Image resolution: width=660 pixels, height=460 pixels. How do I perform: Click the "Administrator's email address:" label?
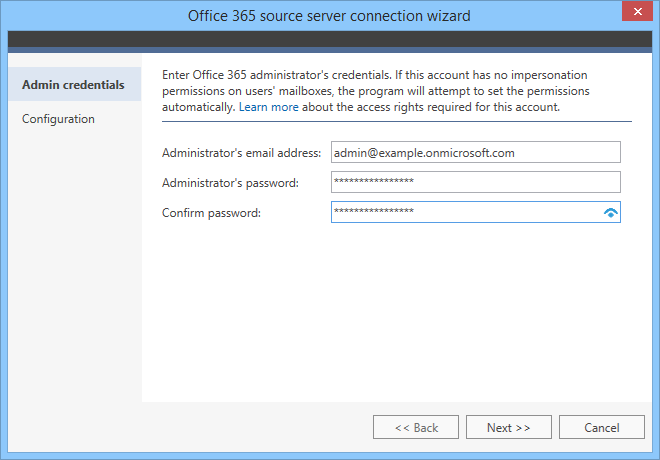[241, 153]
